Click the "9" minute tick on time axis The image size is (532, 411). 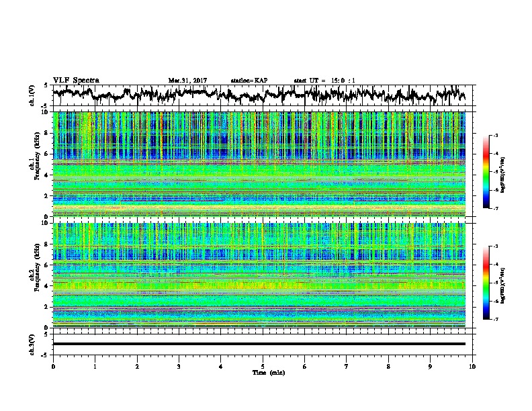pos(430,367)
